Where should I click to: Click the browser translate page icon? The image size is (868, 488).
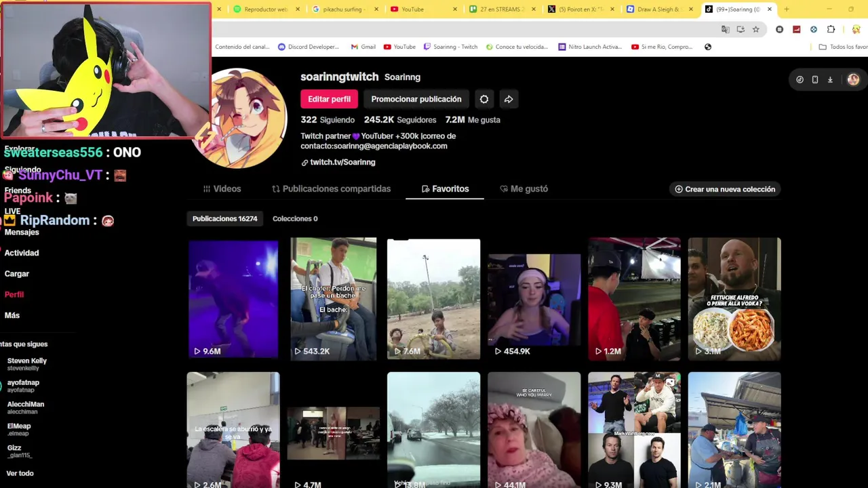(726, 29)
